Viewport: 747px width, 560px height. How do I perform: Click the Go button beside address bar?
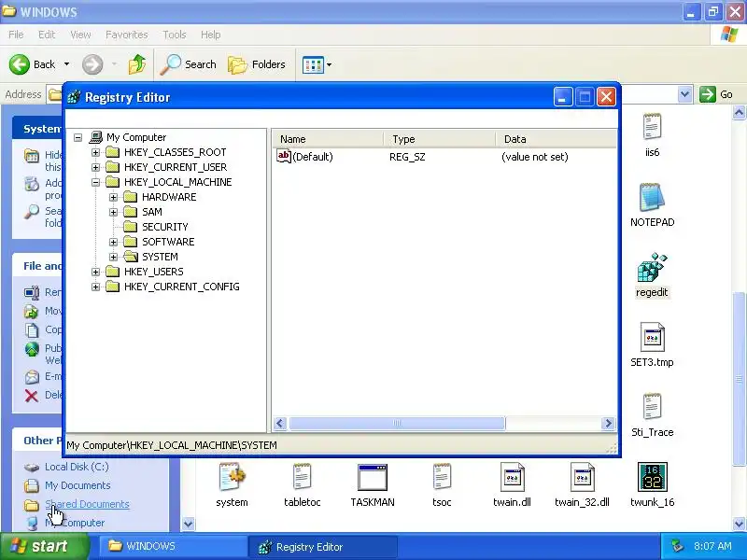716,94
